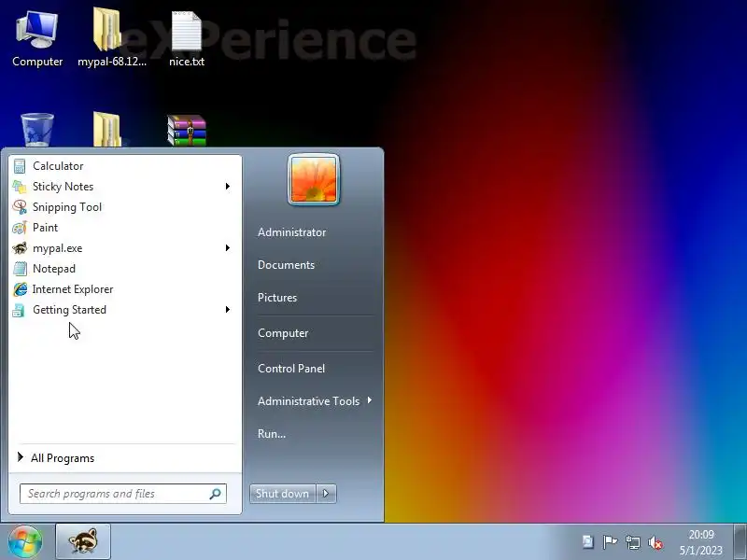Open Notepad from the Start menu

[124, 269]
